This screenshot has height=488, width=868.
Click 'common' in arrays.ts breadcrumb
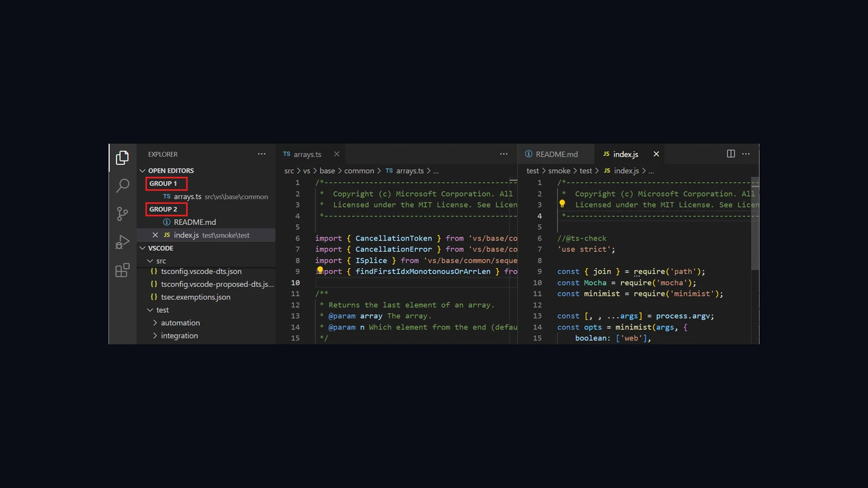(359, 171)
